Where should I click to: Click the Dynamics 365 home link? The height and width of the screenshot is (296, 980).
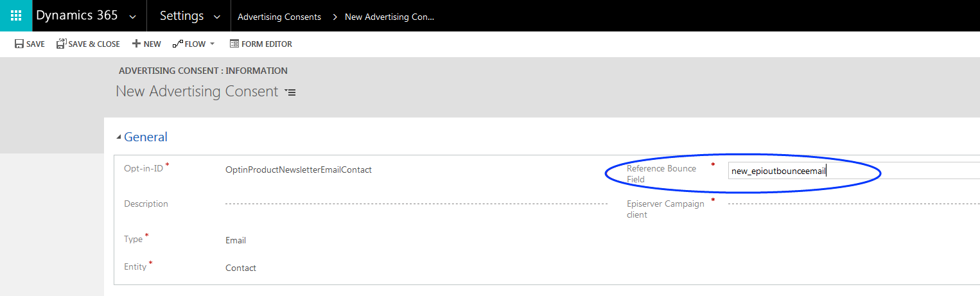[x=77, y=16]
